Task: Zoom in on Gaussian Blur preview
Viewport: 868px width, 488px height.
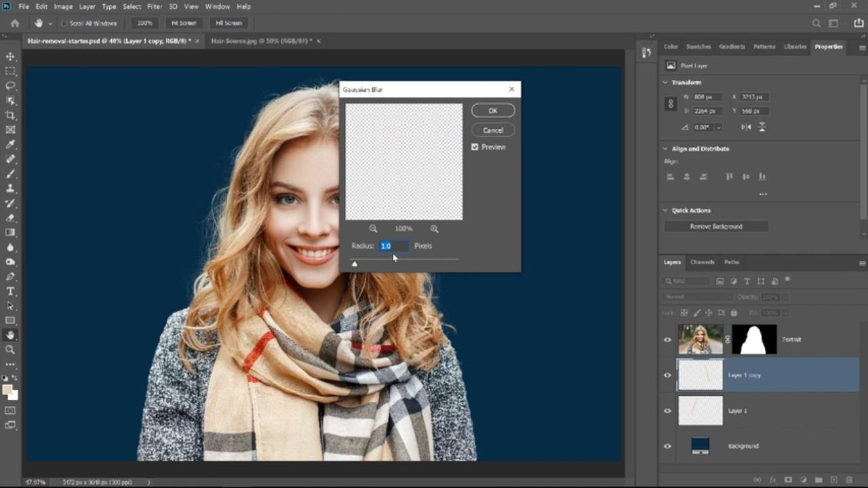Action: (434, 229)
